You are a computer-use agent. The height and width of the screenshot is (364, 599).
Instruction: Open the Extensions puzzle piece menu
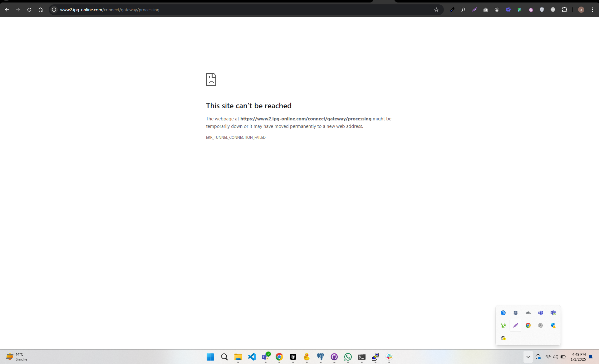564,10
